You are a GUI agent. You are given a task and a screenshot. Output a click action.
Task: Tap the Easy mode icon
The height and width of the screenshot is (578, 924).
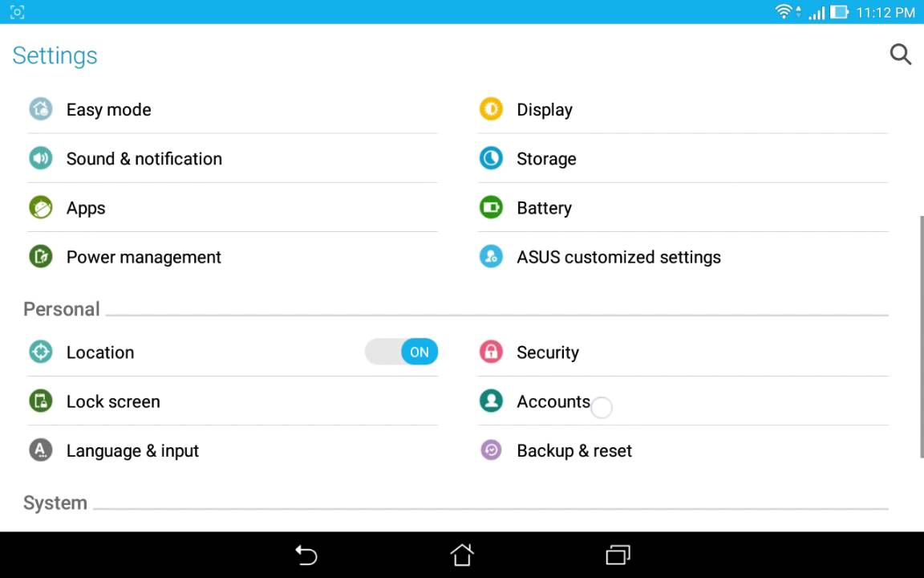(40, 109)
